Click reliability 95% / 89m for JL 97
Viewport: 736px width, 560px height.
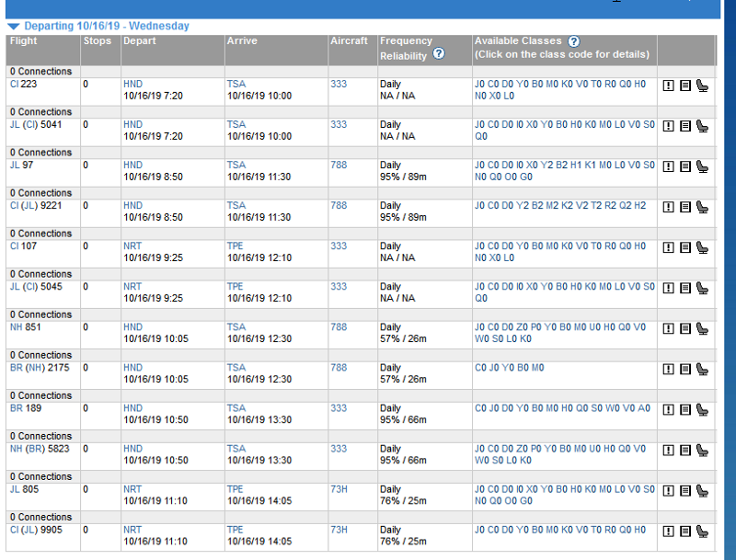[x=403, y=177]
